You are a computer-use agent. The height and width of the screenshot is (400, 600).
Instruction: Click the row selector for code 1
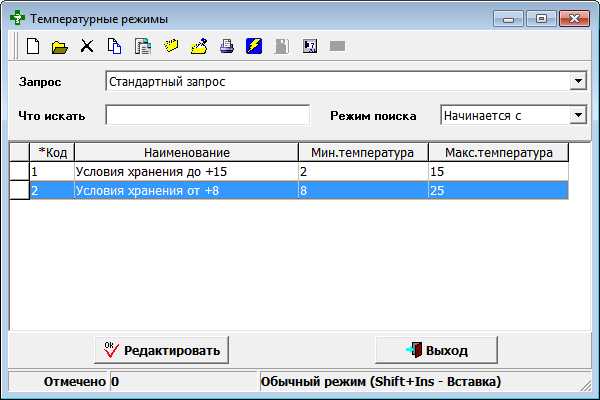[20, 171]
